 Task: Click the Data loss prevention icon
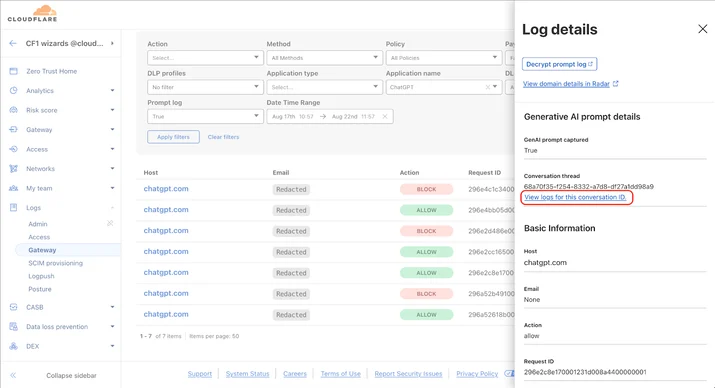[x=14, y=326]
